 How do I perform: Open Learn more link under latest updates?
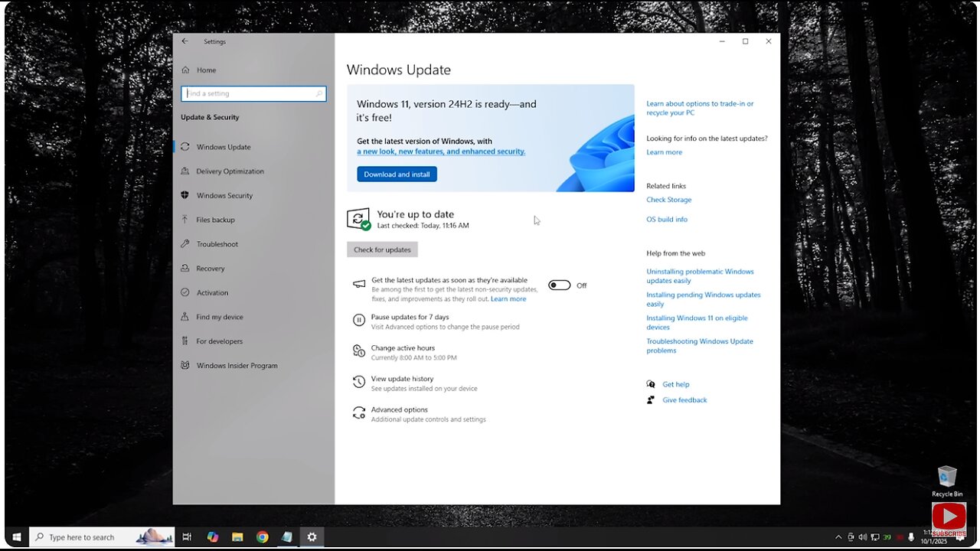508,299
